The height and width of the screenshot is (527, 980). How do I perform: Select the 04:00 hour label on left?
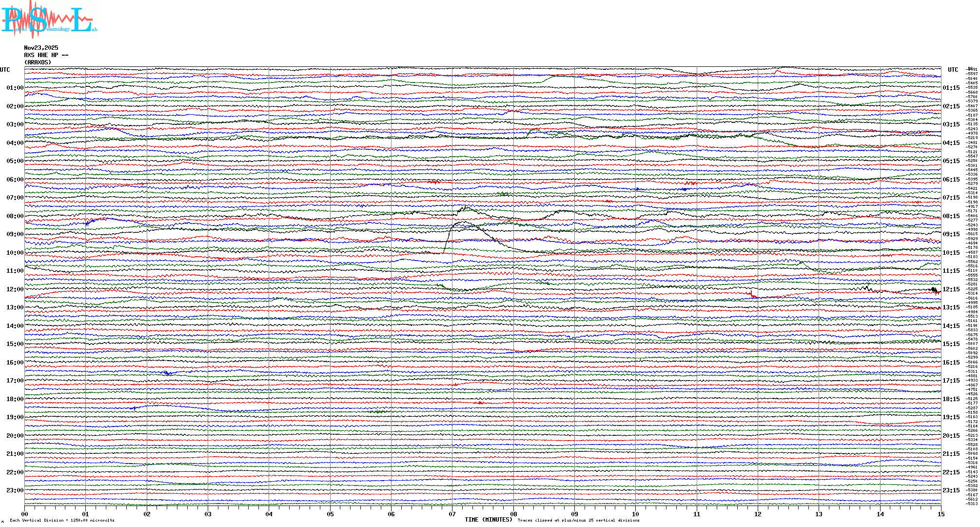point(15,143)
